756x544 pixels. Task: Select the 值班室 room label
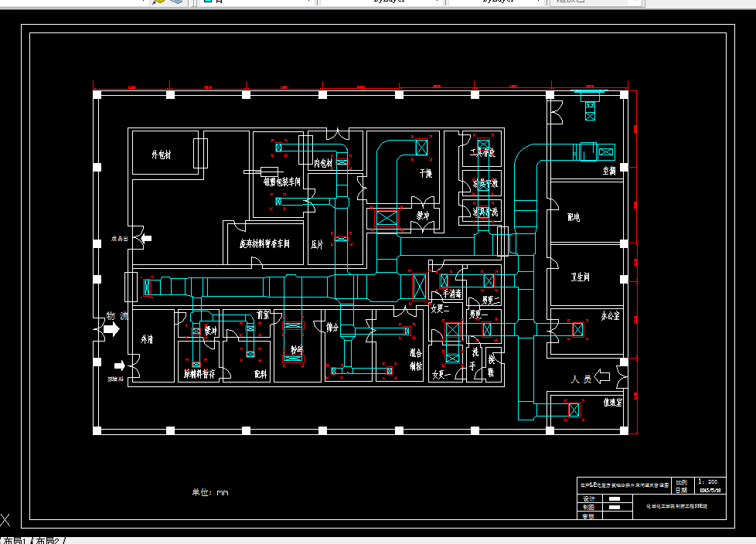point(613,403)
